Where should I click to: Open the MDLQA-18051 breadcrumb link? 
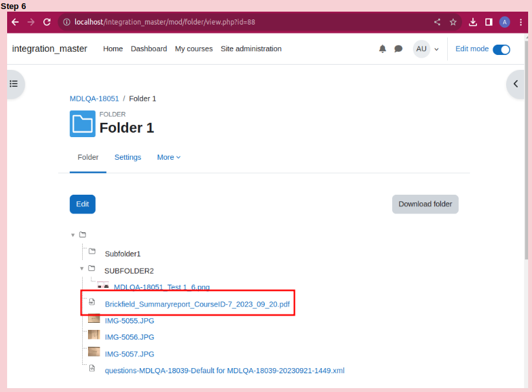point(94,99)
